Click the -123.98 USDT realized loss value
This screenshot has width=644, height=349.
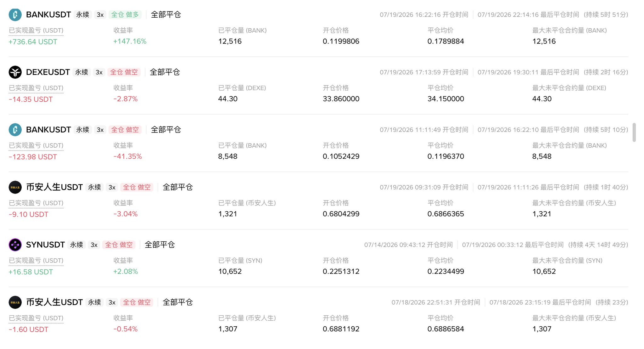pyautogui.click(x=33, y=157)
